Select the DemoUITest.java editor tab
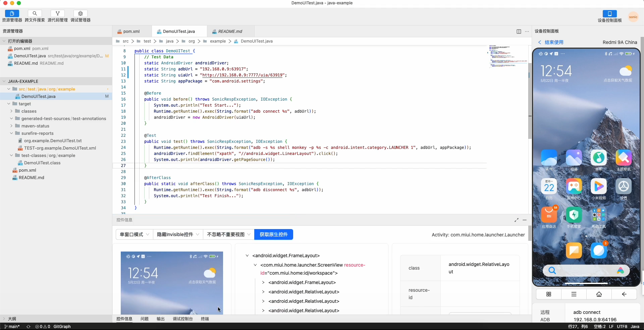 [179, 32]
